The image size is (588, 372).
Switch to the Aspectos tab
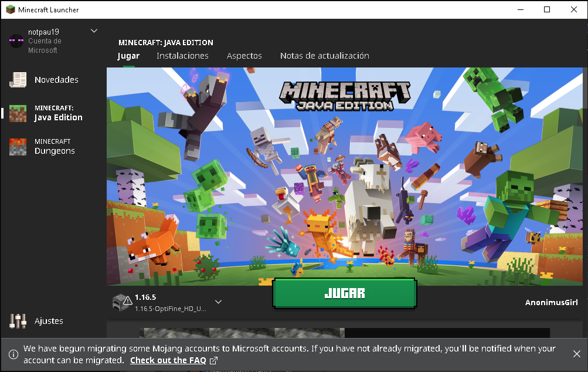coord(244,56)
